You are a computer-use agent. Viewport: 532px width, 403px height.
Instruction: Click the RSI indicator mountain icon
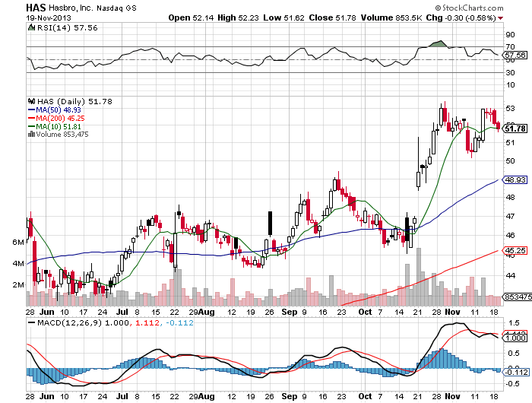click(x=31, y=28)
